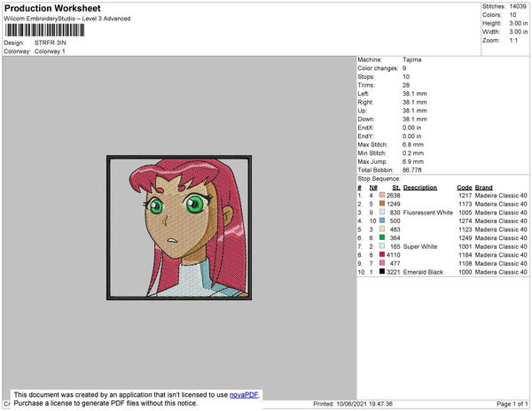
Task: Pick the green swatch for code 1249
Action: coord(382,237)
